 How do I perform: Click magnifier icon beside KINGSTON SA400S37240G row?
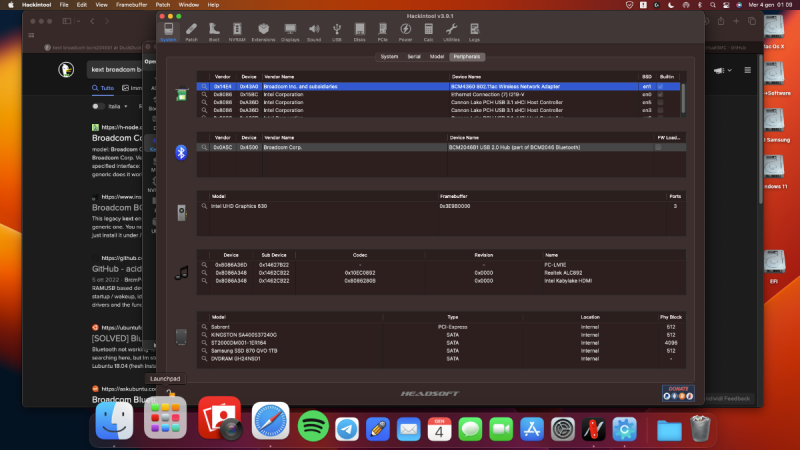tap(204, 335)
